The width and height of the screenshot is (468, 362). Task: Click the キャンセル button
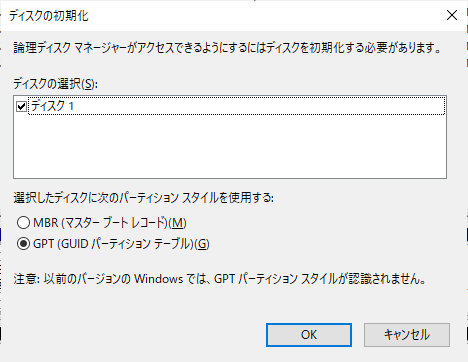click(407, 335)
